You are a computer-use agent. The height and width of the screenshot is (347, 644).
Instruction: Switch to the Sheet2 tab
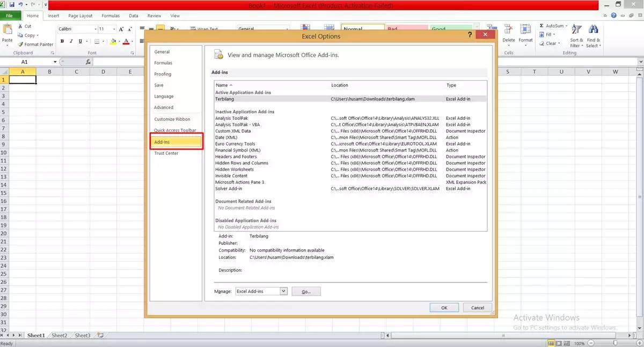point(59,335)
